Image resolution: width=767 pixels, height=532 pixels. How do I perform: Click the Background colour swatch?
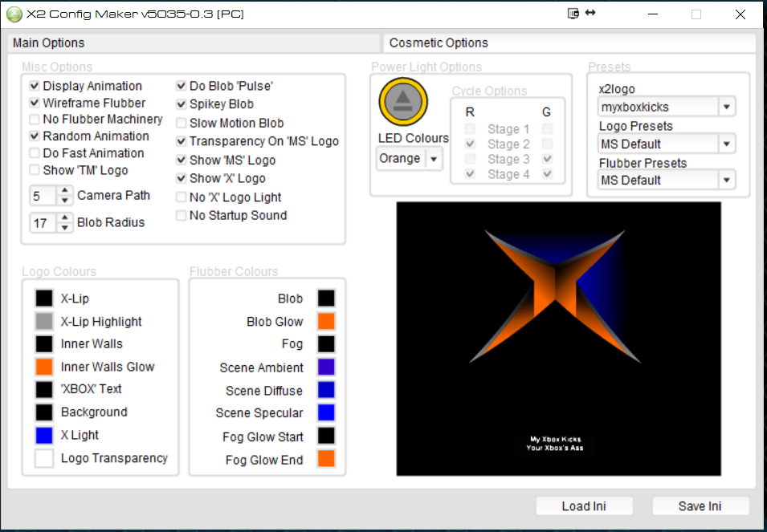pos(44,412)
